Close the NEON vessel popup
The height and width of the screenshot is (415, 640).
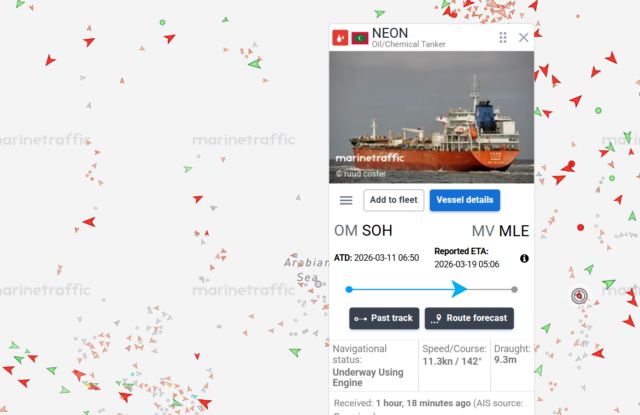523,38
